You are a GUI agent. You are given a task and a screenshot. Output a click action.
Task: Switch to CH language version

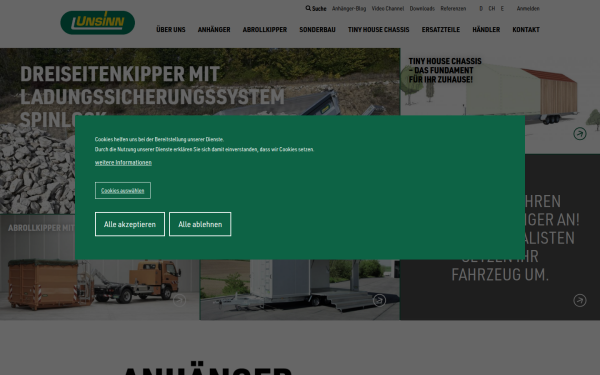pyautogui.click(x=492, y=8)
